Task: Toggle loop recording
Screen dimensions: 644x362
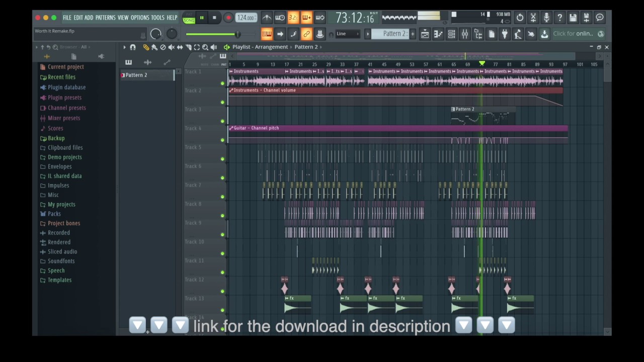Action: (320, 18)
